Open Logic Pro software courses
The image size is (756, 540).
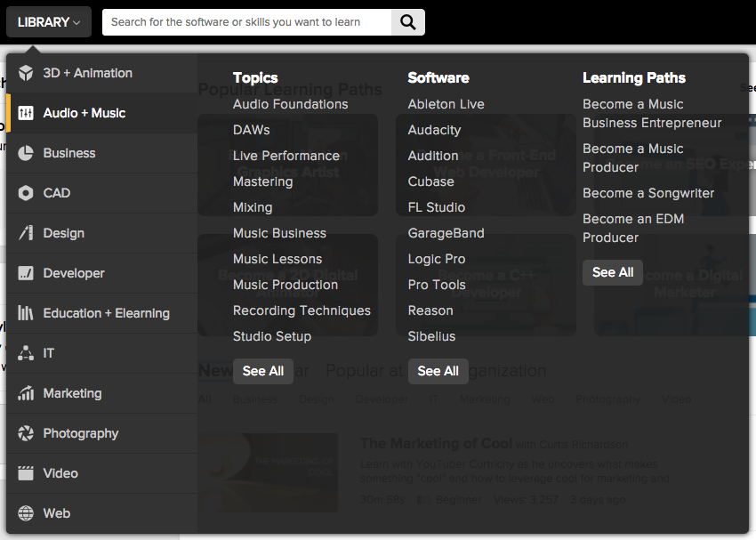(437, 259)
